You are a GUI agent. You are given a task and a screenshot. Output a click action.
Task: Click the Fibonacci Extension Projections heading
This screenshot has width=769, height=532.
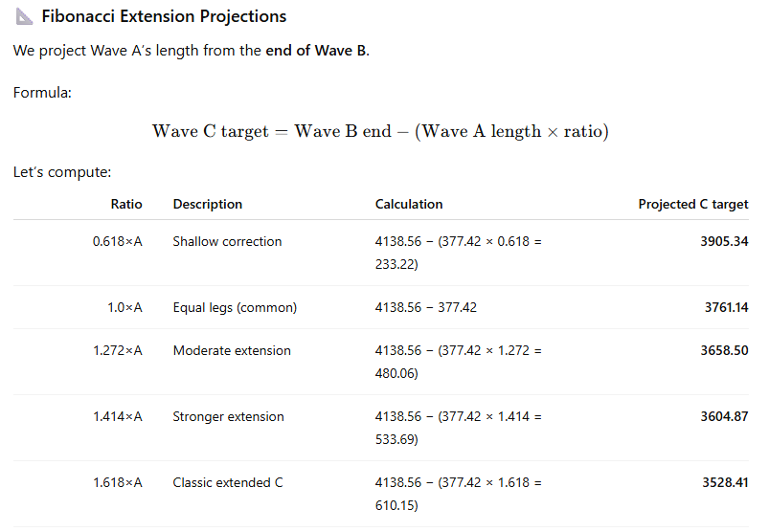164,16
